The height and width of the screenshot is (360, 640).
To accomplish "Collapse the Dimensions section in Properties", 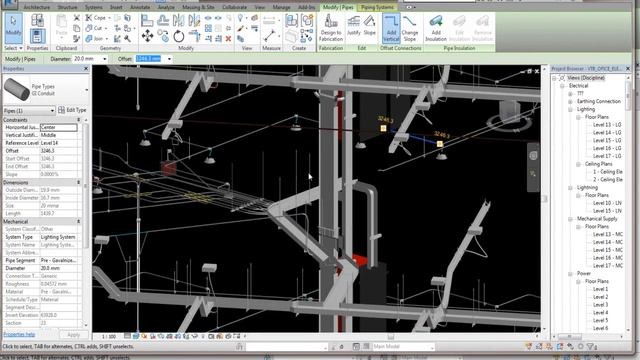I will click(x=78, y=182).
